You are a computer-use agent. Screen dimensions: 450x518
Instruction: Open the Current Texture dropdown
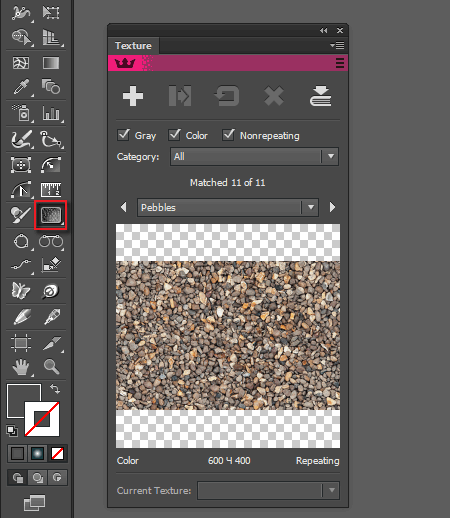tap(268, 490)
